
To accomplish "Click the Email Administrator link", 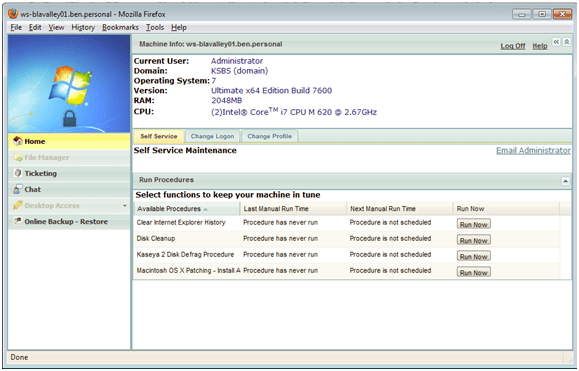I will 533,151.
